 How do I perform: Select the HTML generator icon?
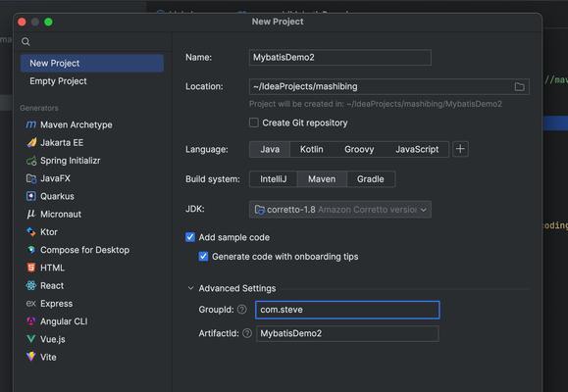[31, 268]
